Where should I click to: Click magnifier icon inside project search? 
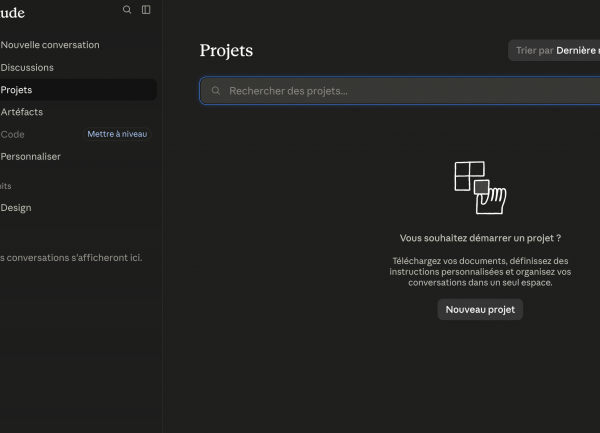tap(216, 91)
